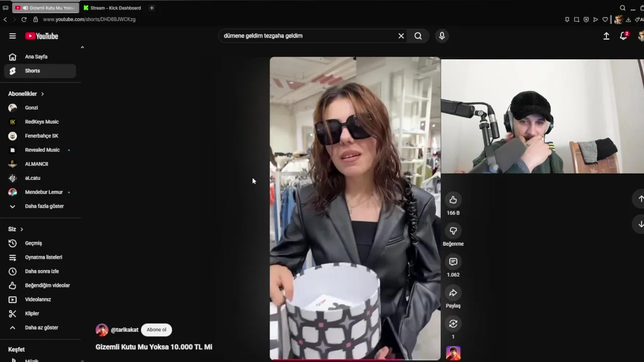Click the browser tab-search magnifier icon

pyautogui.click(x=622, y=8)
